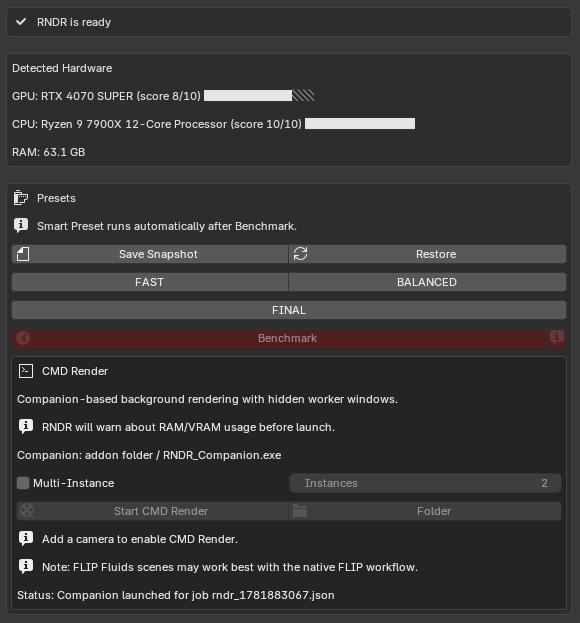Viewport: 580px width, 623px height.
Task: Click info icon beside Add a camera note
Action: pyautogui.click(x=26, y=539)
